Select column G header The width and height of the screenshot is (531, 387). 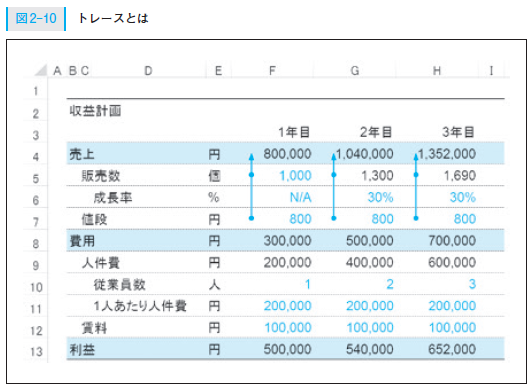coord(355,70)
